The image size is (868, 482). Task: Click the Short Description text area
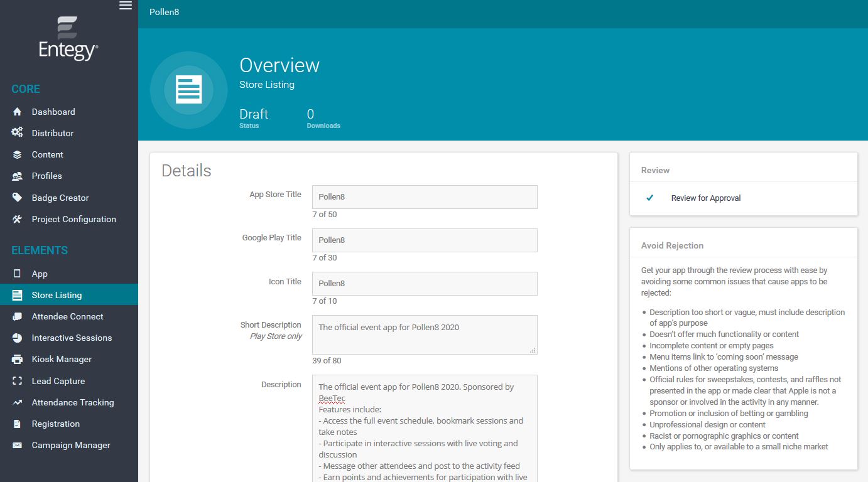(x=425, y=335)
